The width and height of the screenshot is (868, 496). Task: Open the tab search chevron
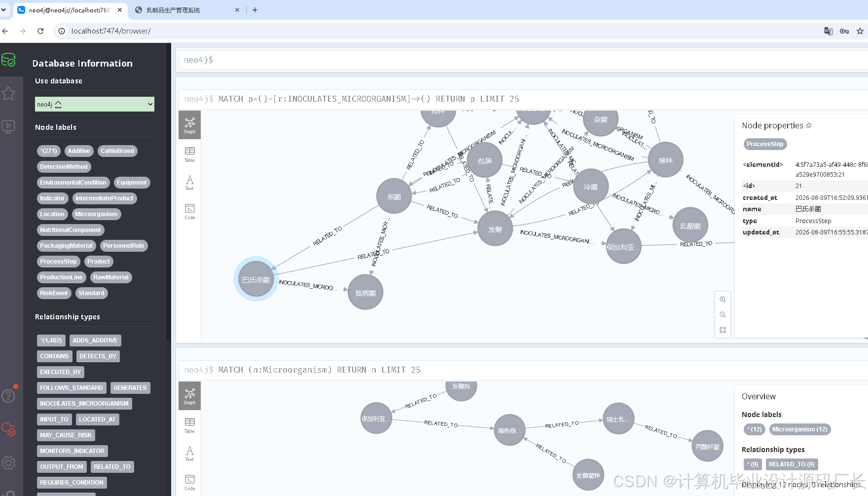(4, 10)
